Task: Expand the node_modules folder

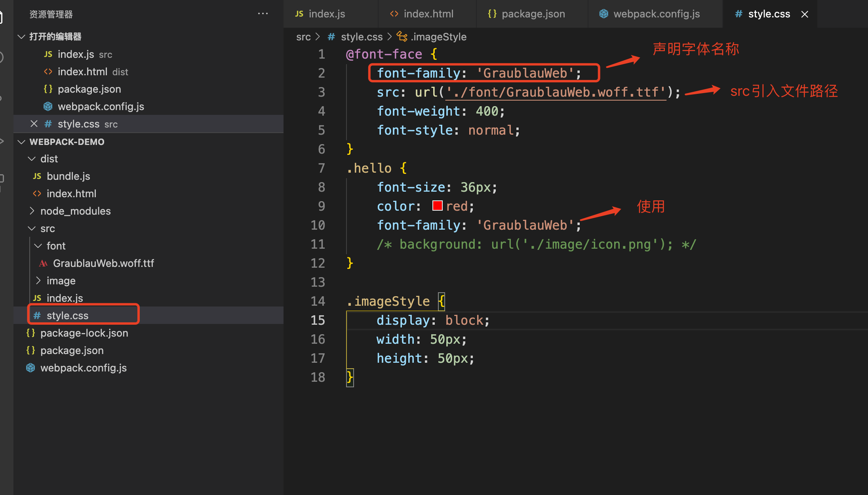Action: 32,211
